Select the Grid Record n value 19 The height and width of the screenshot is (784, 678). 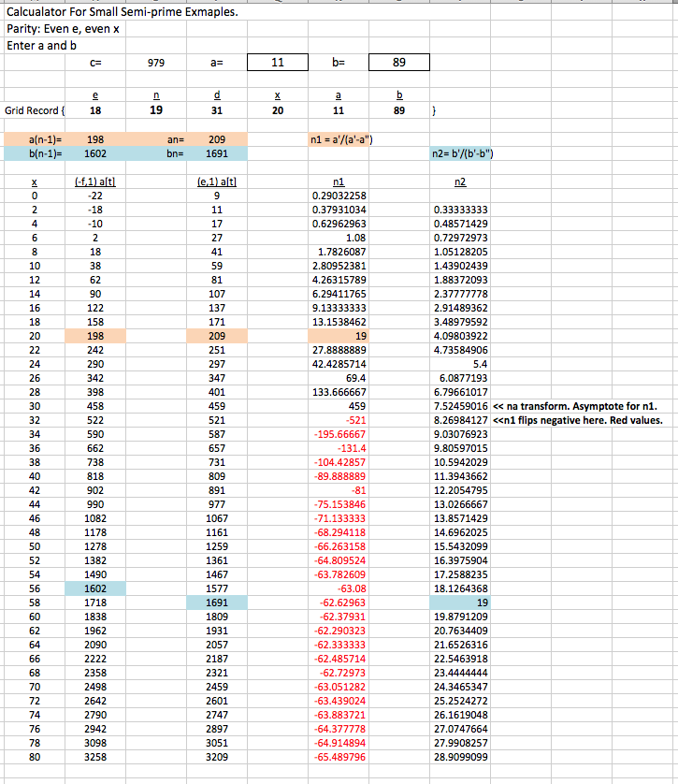(x=156, y=110)
